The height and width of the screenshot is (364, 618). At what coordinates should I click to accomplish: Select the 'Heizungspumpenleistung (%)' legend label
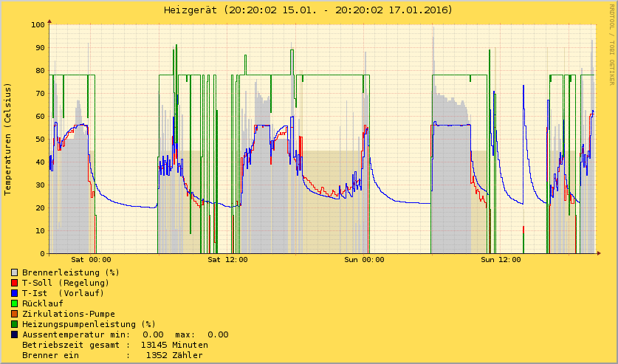89,324
